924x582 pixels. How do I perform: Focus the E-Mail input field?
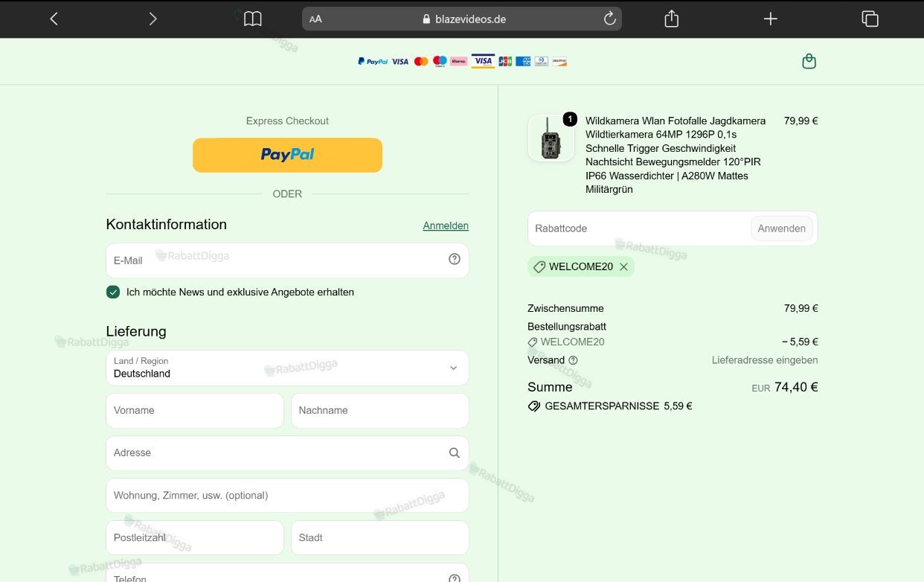(x=287, y=260)
